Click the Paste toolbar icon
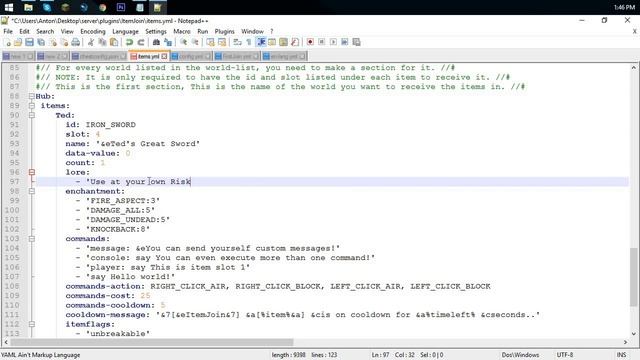Image resolution: width=640 pixels, height=360 pixels. tap(114, 42)
